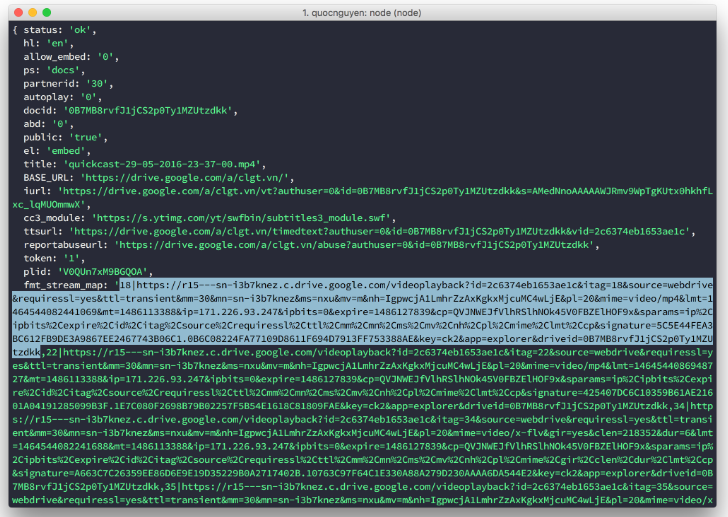Image resolution: width=728 pixels, height=517 pixels.
Task: Close the node terminal window
Action: (x=19, y=13)
